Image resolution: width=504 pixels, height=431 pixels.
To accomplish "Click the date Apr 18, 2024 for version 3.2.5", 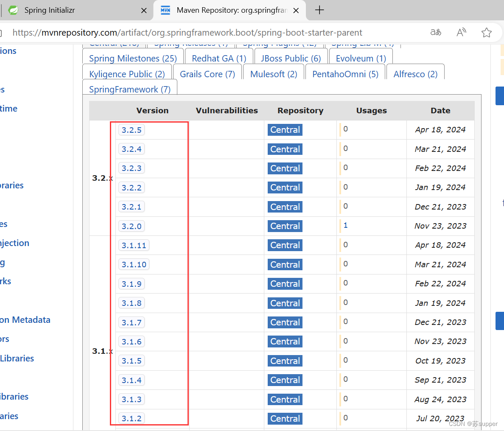I will click(x=440, y=129).
